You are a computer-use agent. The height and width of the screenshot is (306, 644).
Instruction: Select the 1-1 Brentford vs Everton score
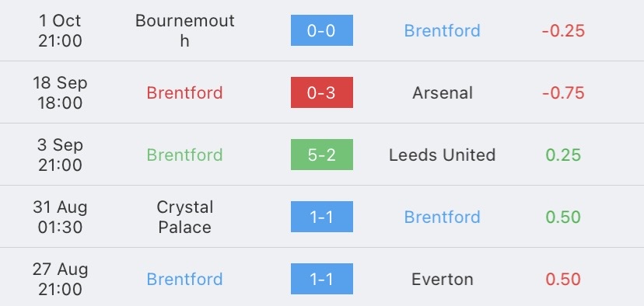(x=321, y=279)
